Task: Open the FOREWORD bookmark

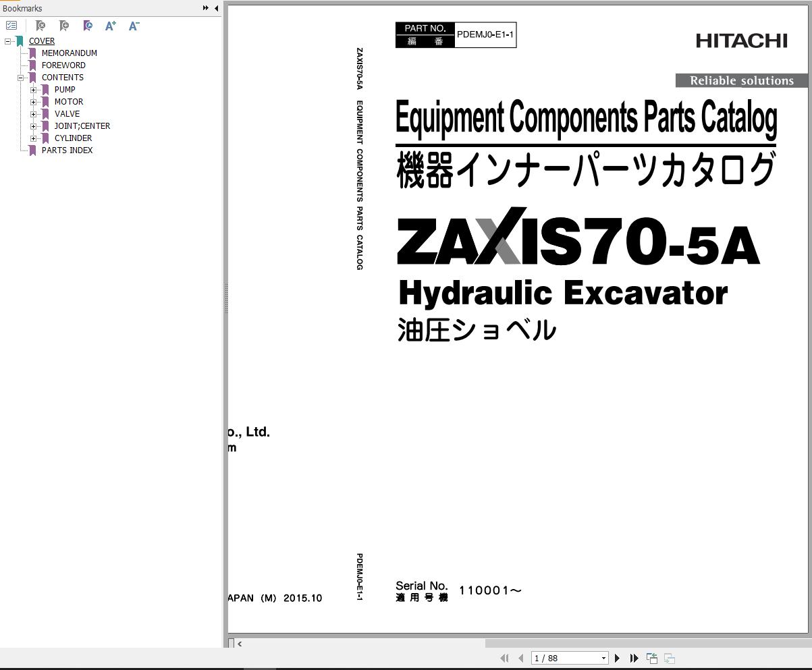Action: tap(63, 65)
